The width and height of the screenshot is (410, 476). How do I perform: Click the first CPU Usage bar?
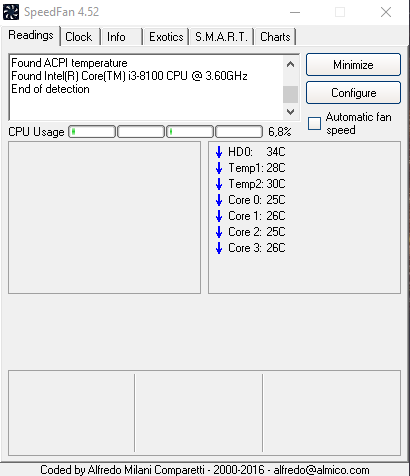(92, 132)
